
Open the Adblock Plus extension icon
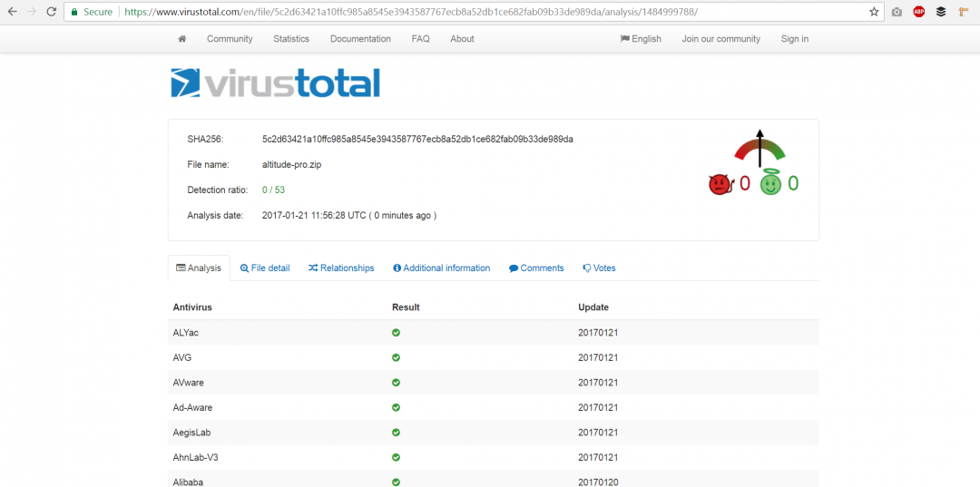click(918, 12)
